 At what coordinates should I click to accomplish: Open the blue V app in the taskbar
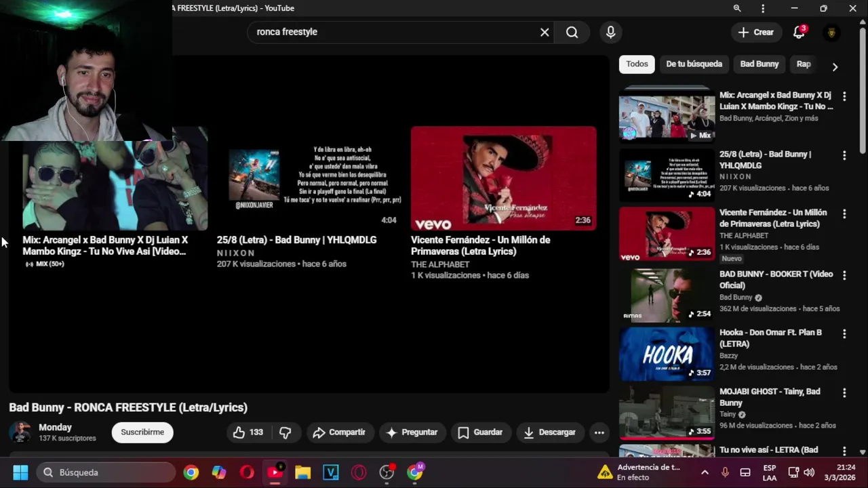[330, 472]
